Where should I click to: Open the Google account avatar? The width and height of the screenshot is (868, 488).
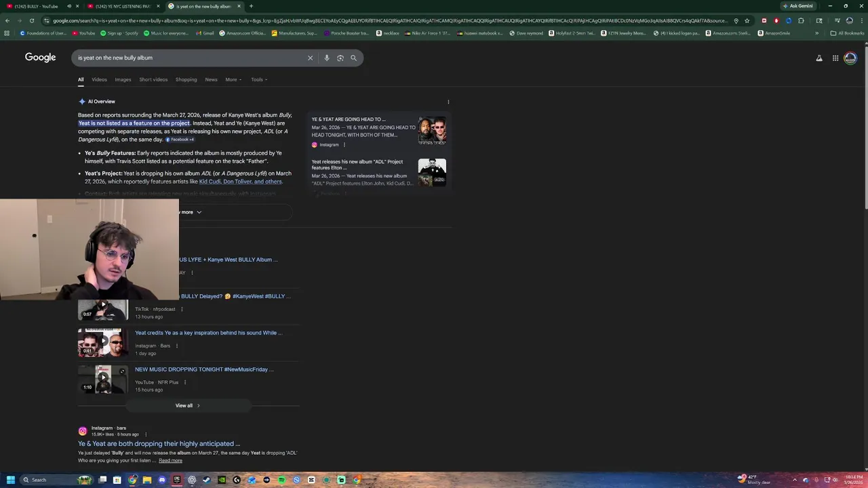click(850, 58)
